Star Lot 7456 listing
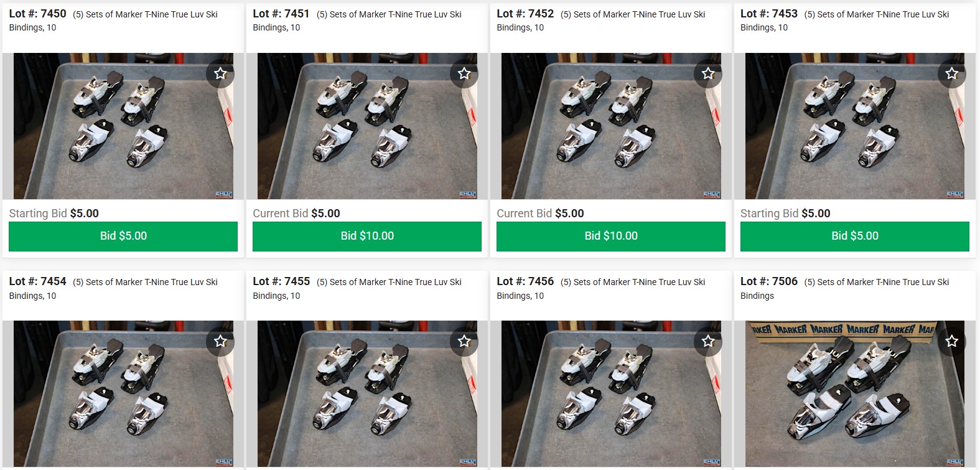Viewport: 980px width, 470px height. [708, 341]
